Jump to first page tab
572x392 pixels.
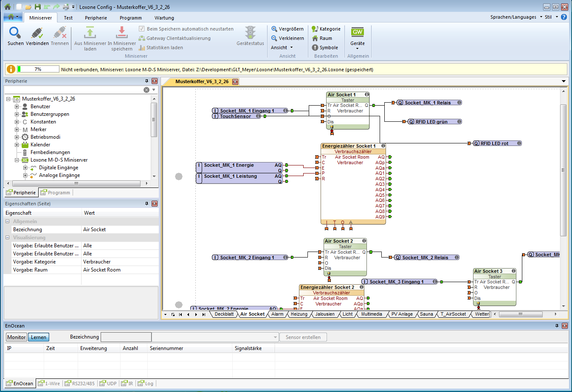180,314
